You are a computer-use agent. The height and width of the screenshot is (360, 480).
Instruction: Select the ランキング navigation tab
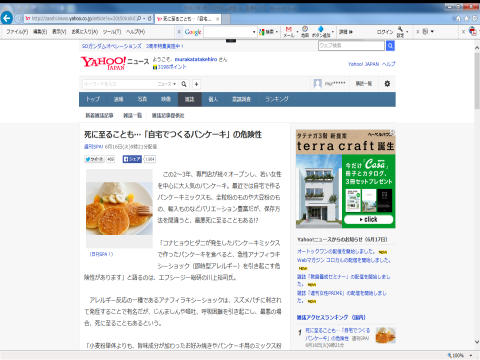tap(277, 99)
